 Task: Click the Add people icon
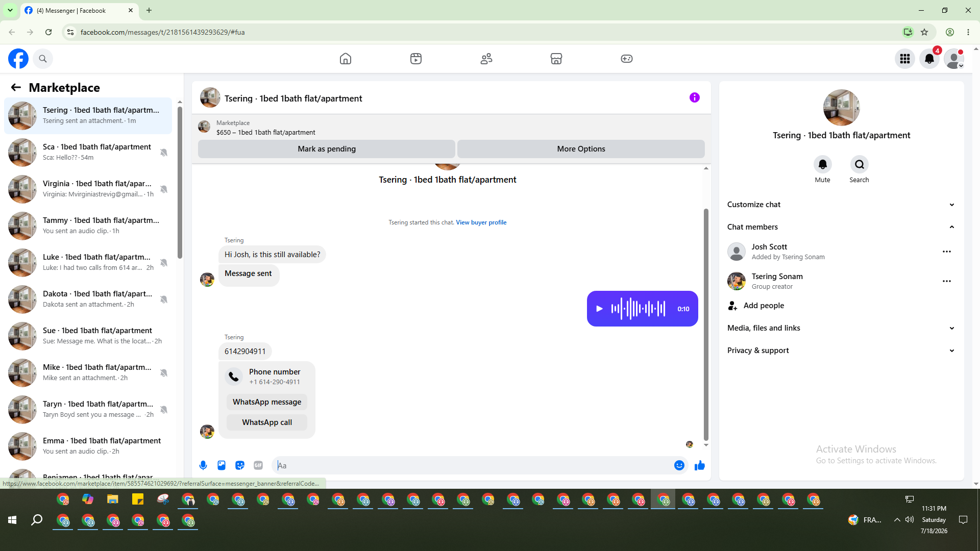point(733,306)
